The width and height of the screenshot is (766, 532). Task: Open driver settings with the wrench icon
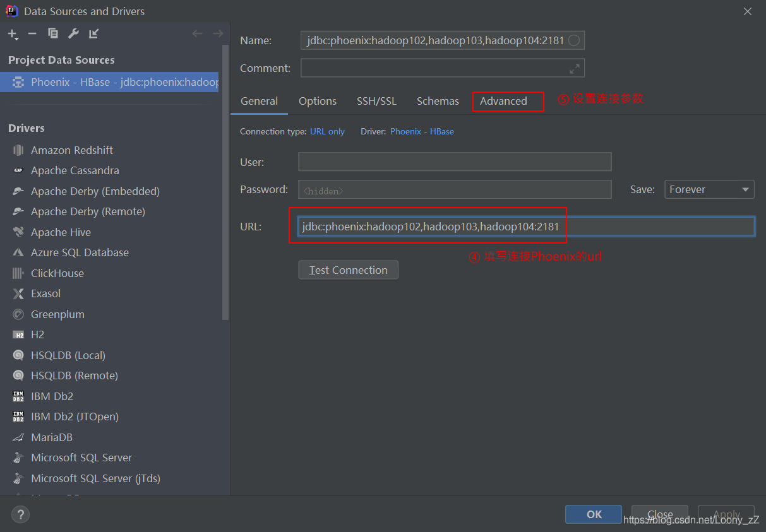(73, 33)
